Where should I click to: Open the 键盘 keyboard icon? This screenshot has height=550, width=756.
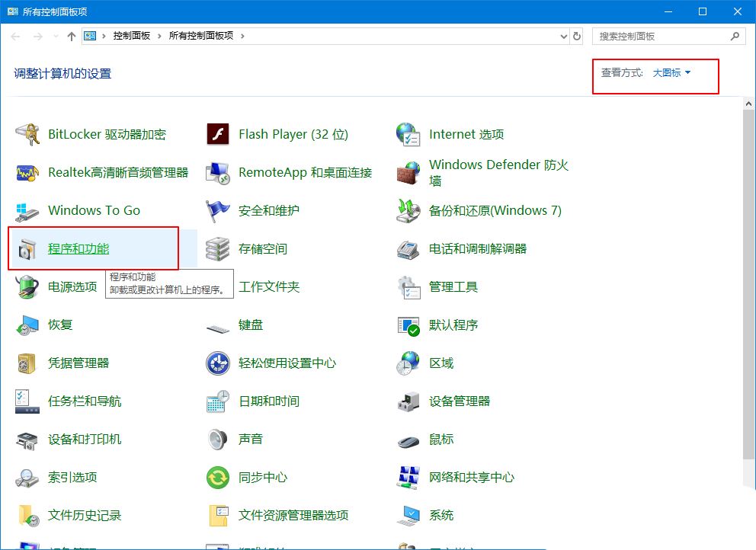coord(218,329)
